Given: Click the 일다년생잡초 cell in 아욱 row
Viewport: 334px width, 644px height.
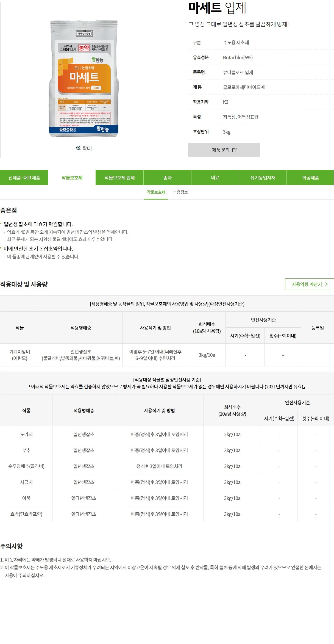Looking at the screenshot, I should click(x=84, y=498).
